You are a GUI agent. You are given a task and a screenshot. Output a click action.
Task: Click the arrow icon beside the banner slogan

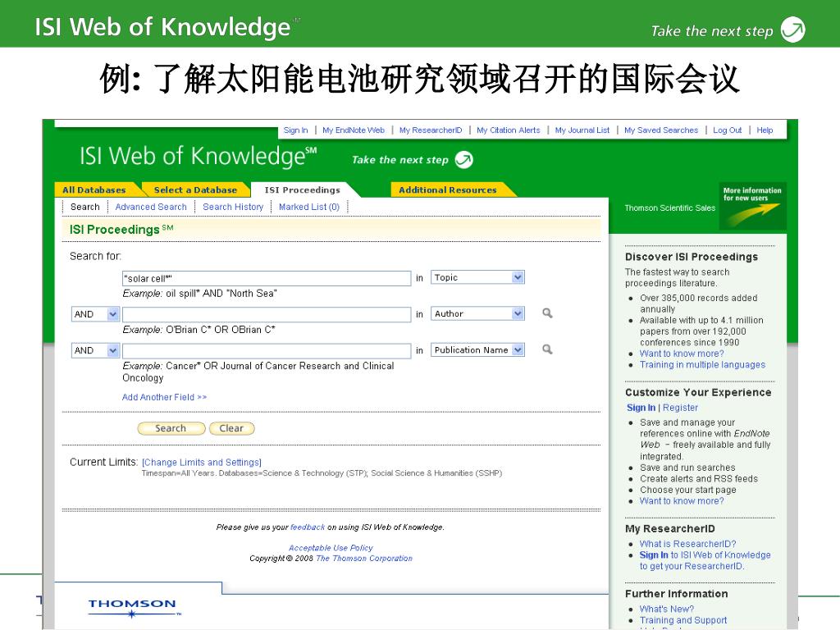464,160
